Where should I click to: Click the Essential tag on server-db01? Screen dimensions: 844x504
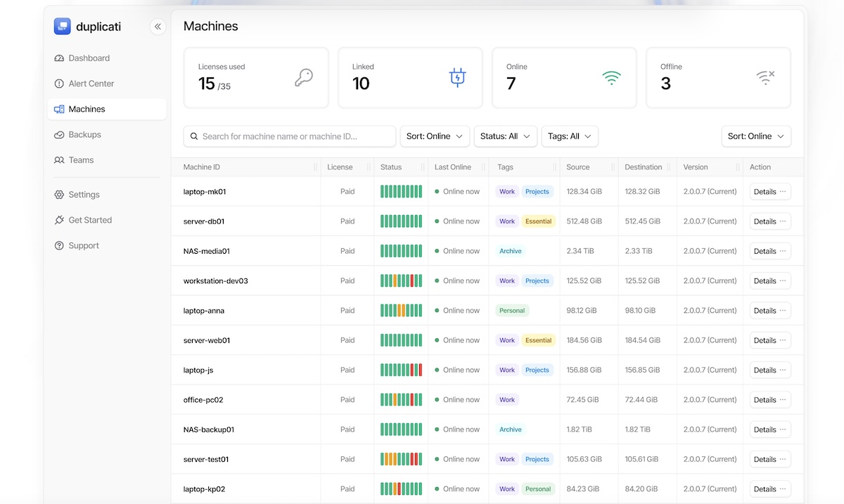[x=538, y=221]
